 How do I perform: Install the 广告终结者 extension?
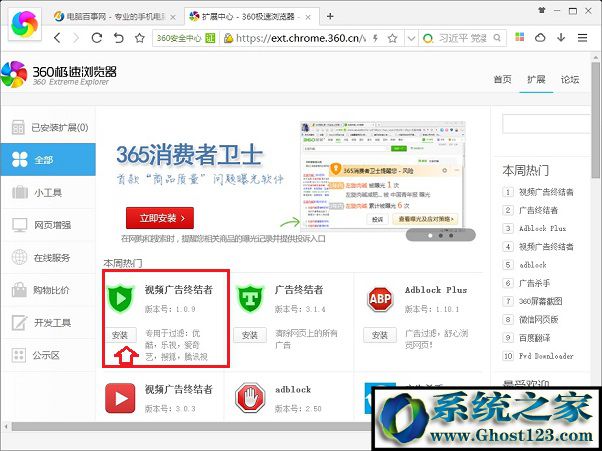click(250, 335)
